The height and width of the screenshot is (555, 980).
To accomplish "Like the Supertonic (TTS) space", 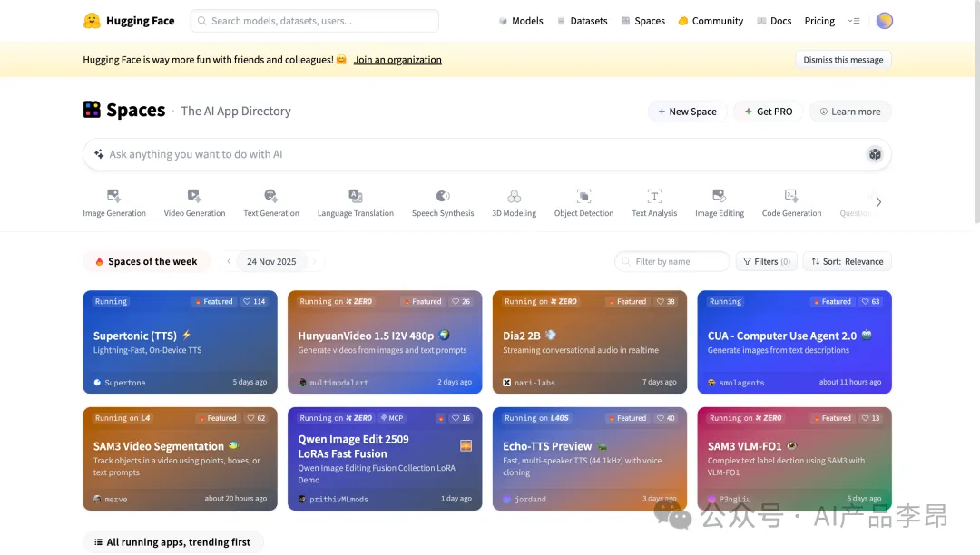I will point(254,301).
